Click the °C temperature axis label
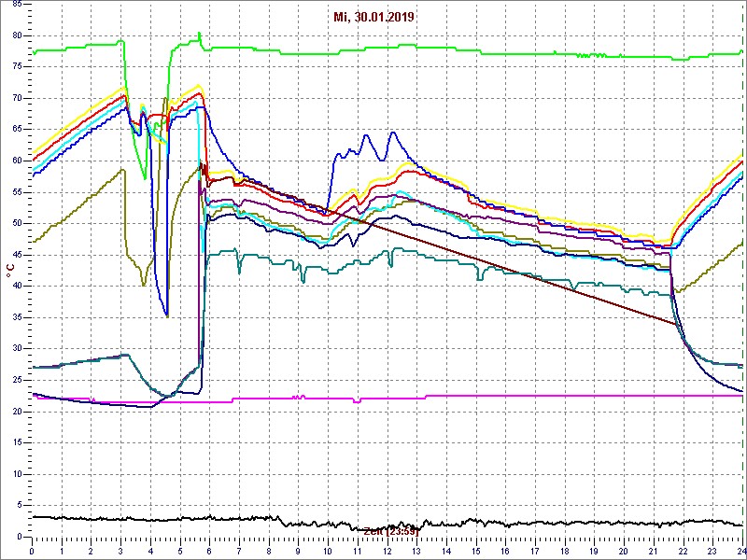This screenshot has height=560, width=747. click(x=10, y=270)
